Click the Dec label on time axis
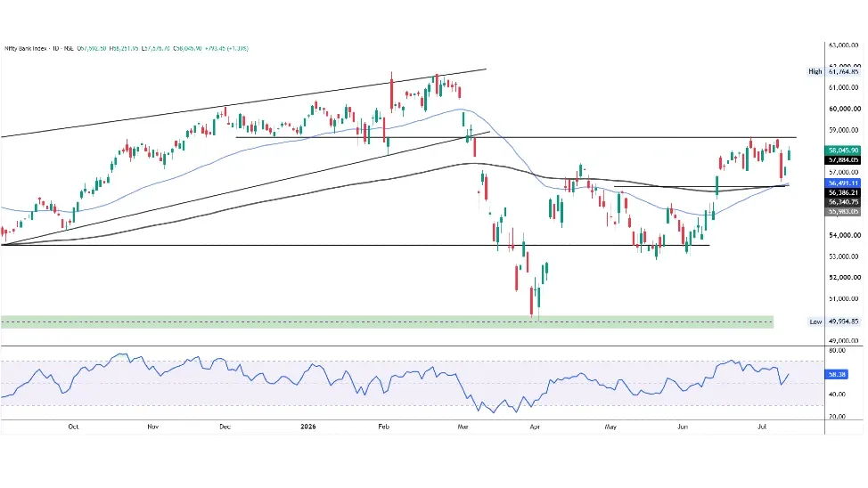868x488 pixels. (x=225, y=427)
